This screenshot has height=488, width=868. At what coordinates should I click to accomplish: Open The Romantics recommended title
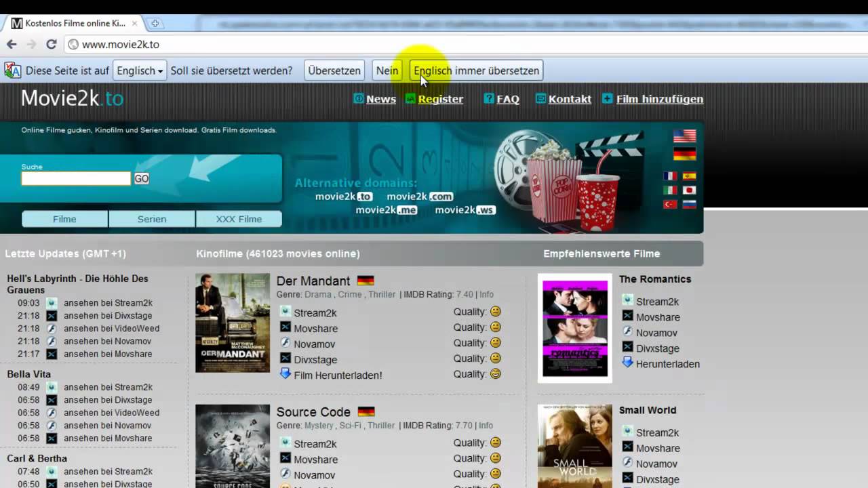pos(655,279)
